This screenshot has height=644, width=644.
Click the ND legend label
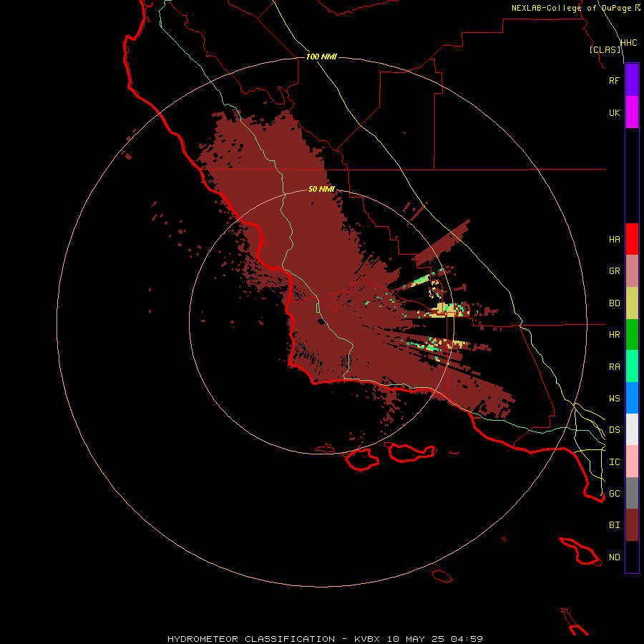coord(614,557)
